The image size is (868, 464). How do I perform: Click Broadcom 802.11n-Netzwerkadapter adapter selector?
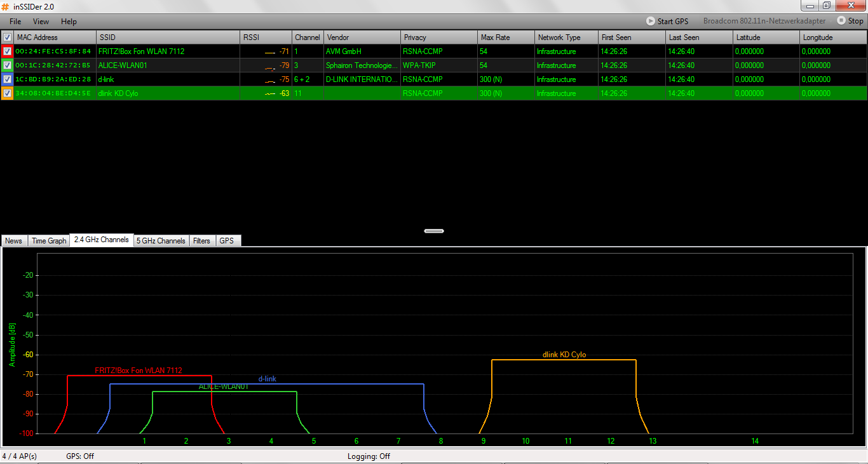point(764,22)
